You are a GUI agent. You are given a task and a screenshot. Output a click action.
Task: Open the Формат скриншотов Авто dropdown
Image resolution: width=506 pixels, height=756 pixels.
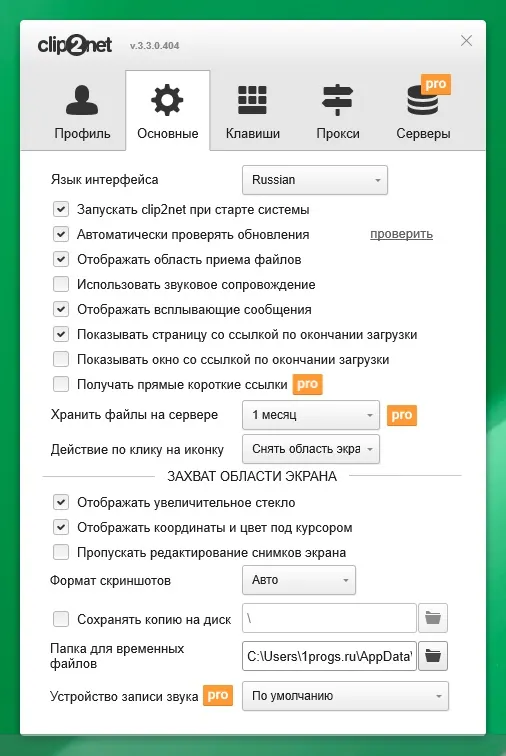[x=299, y=580]
